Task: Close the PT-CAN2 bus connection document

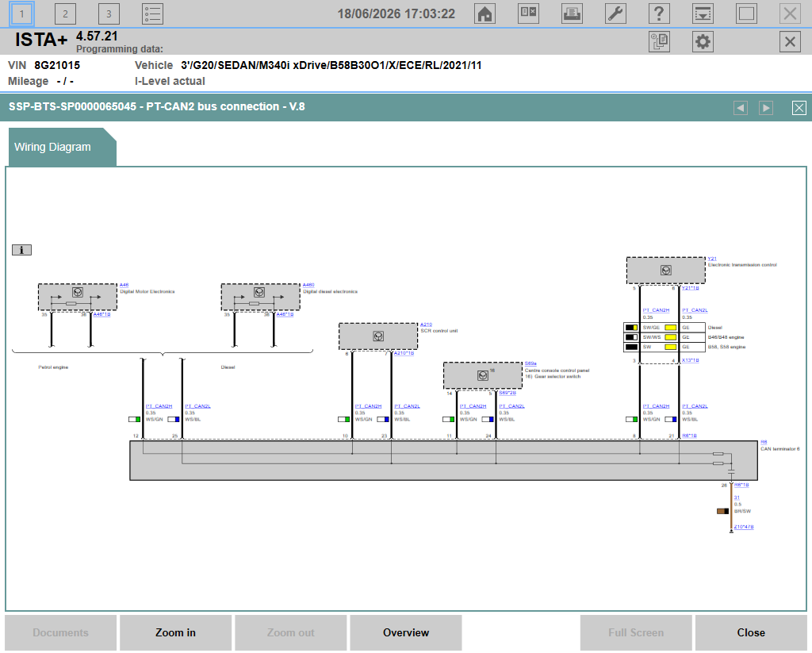Action: tap(799, 108)
